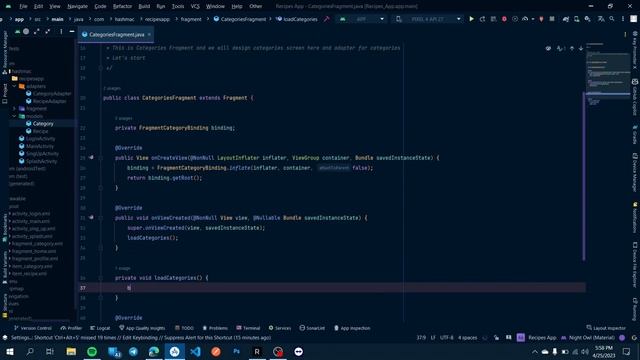Click the override gutter icon beside onCreateView
This screenshot has width=640, height=360.
pyautogui.click(x=91, y=158)
